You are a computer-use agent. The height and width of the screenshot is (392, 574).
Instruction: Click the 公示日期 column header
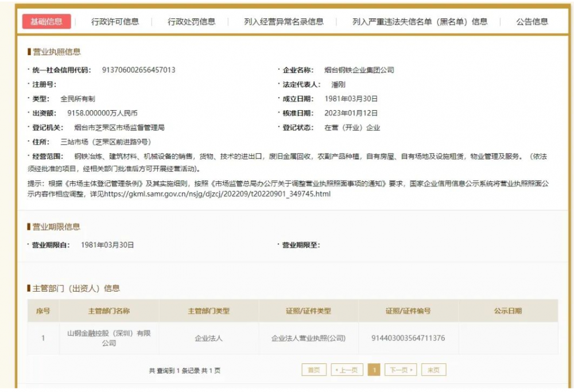pos(507,311)
